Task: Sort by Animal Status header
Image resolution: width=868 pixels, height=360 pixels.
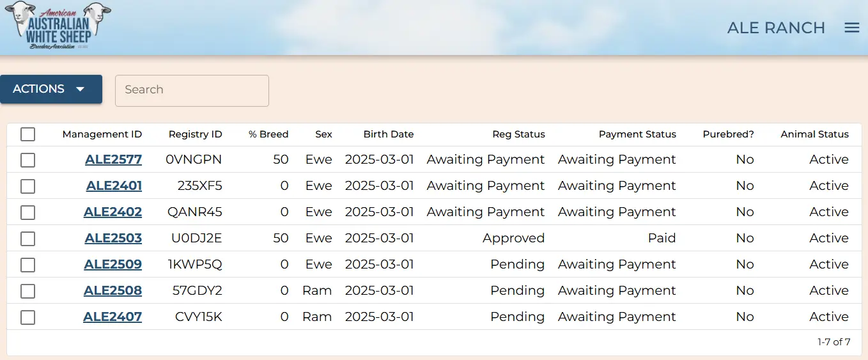Action: [x=814, y=134]
